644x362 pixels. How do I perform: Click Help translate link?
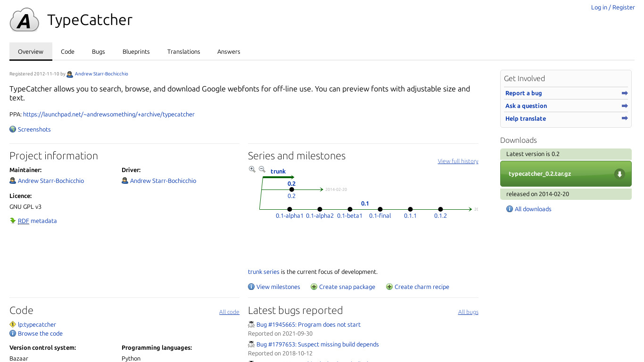(526, 119)
